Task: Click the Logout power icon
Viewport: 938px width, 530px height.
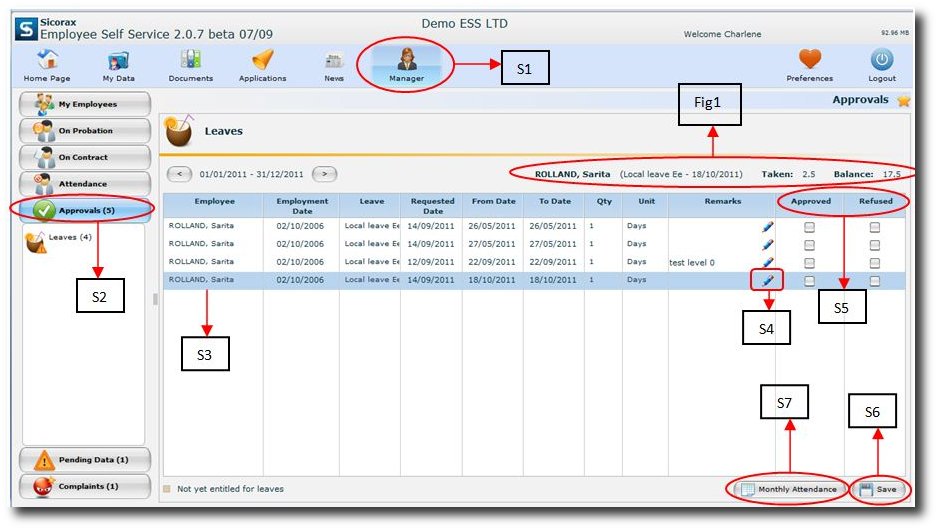Action: click(881, 60)
